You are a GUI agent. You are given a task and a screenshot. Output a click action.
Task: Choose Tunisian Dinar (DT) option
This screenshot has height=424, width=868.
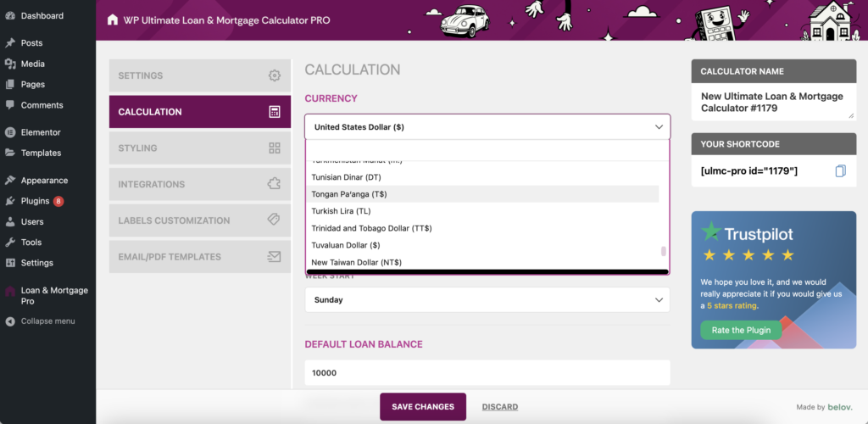click(346, 177)
